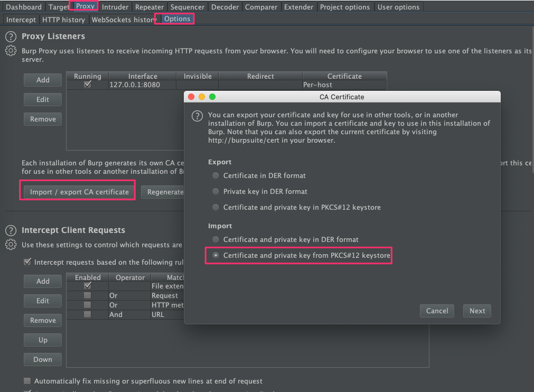Image resolution: width=534 pixels, height=392 pixels.
Task: Toggle Intercept requests based on following rules
Action: point(27,262)
